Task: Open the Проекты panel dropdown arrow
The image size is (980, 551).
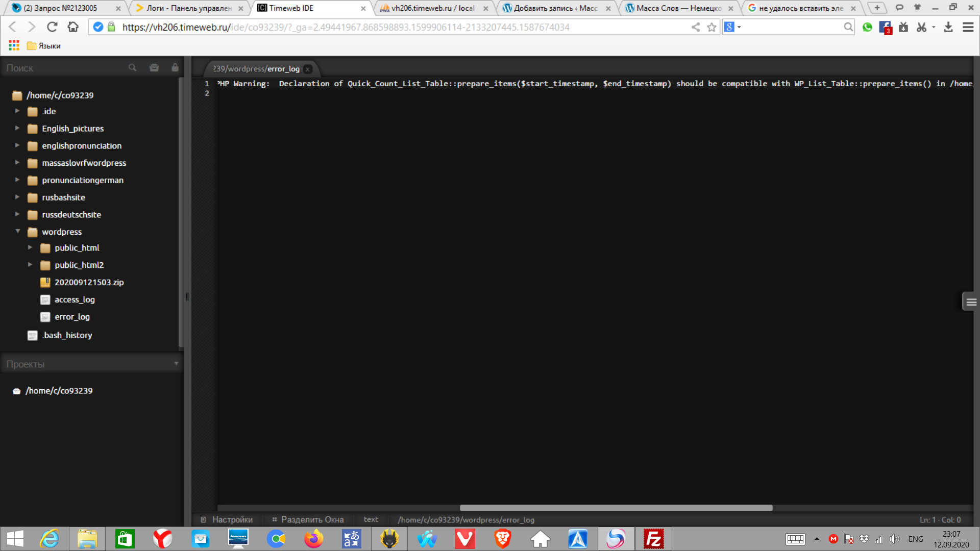Action: pyautogui.click(x=176, y=364)
